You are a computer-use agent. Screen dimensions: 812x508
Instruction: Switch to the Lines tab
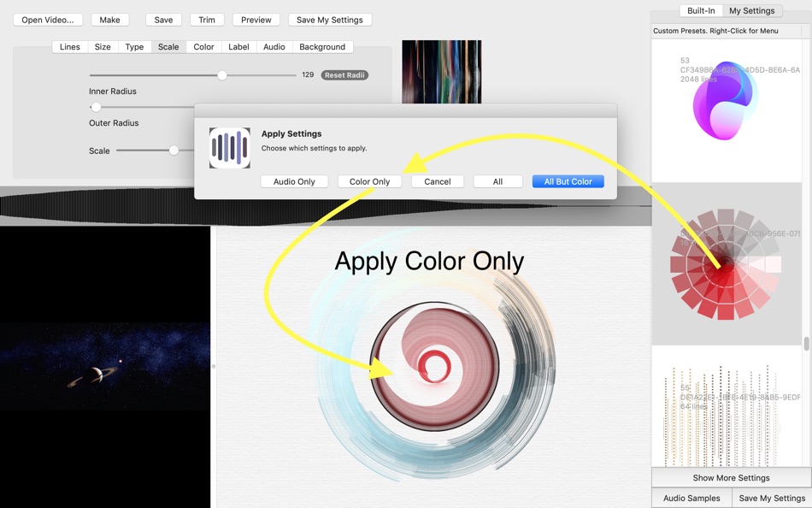tap(70, 47)
